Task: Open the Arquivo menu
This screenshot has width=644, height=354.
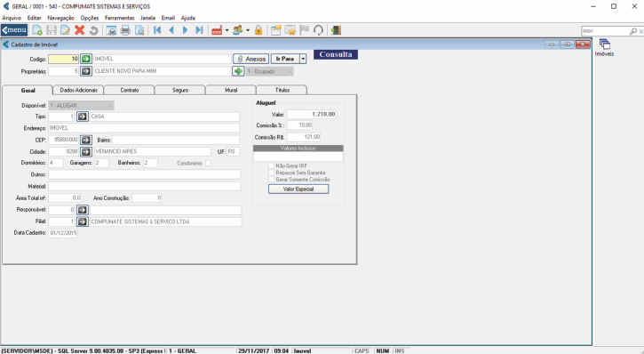Action: pos(12,18)
